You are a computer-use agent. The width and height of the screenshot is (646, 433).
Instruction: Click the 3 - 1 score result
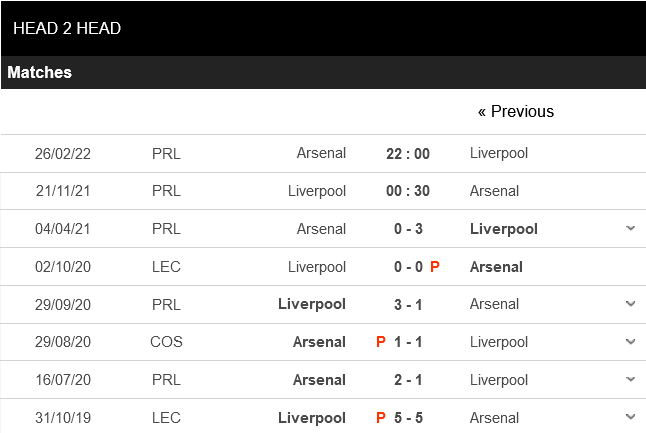[408, 304]
